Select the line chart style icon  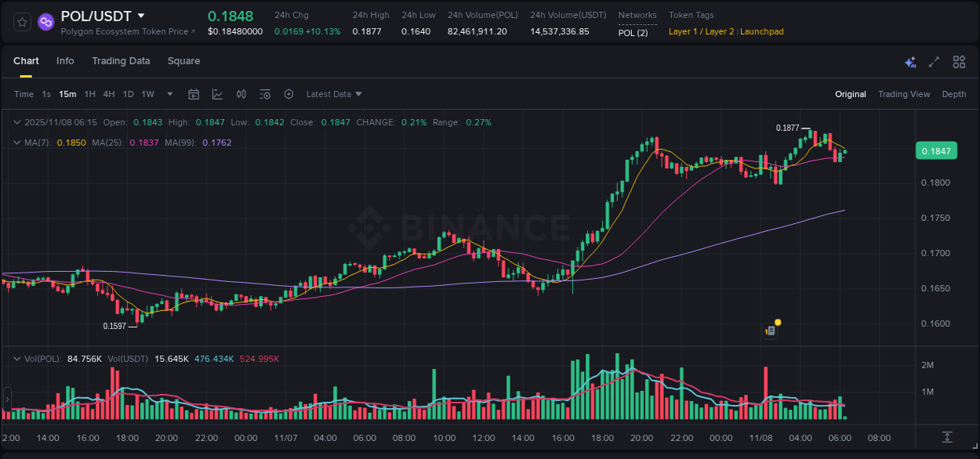tap(217, 94)
